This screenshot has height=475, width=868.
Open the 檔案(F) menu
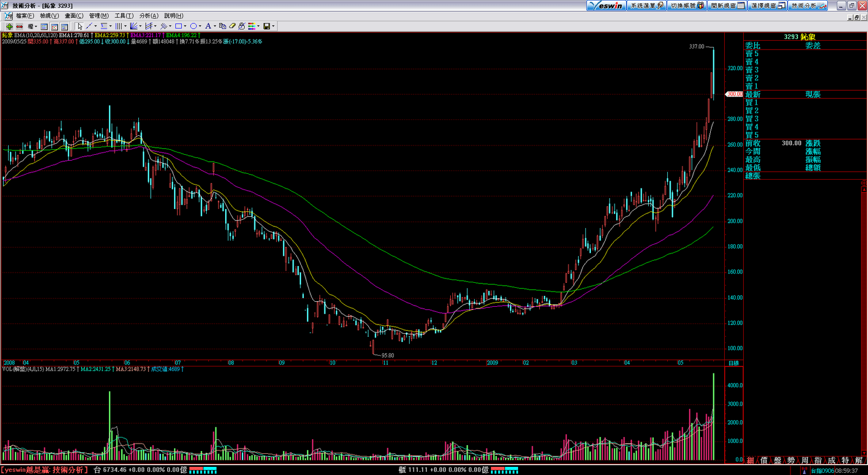(x=25, y=16)
